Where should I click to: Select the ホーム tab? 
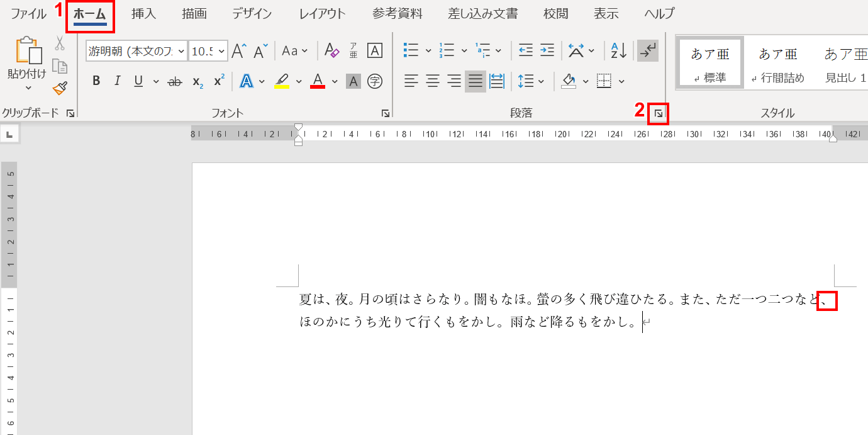(89, 14)
